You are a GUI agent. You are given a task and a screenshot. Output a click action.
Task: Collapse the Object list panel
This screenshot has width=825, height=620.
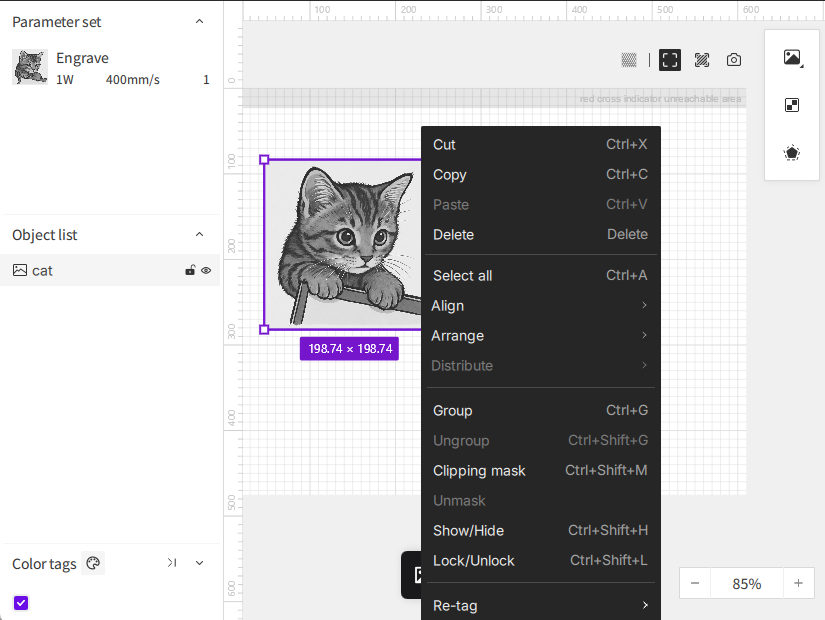199,235
